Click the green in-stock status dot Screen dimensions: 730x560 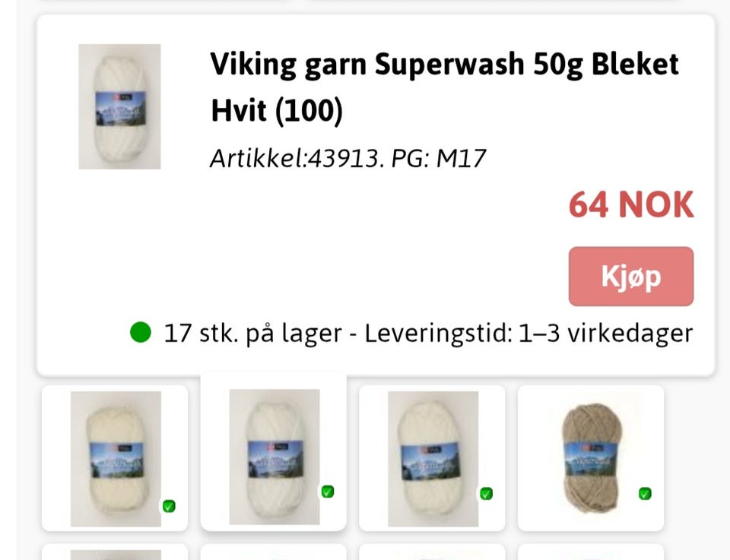pos(141,332)
